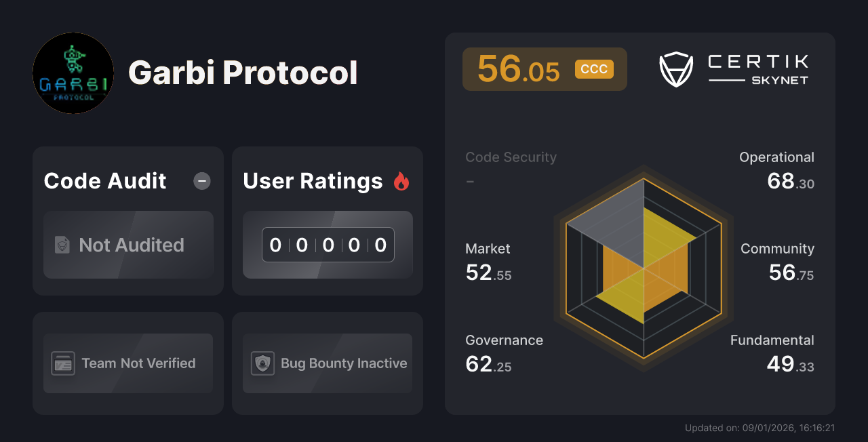Enable the Bug Bounty Inactive status card
The image size is (868, 442).
(327, 363)
